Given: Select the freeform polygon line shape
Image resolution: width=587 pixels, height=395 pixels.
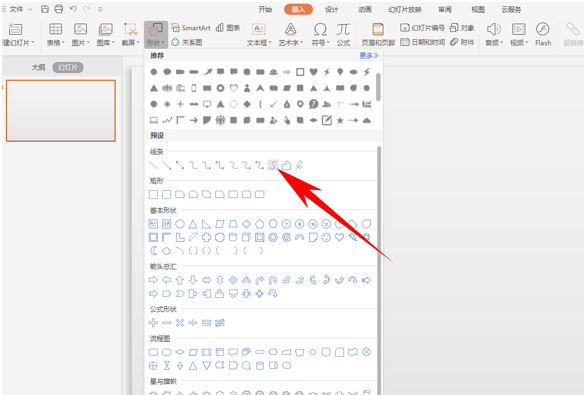Looking at the screenshot, I should (x=286, y=165).
